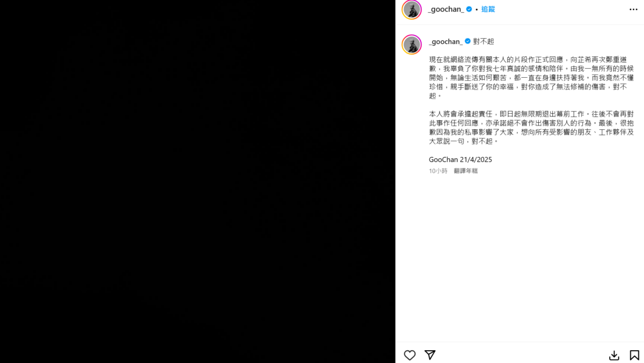The width and height of the screenshot is (644, 363).
Task: Open the profile avatar in the header
Action: (412, 10)
